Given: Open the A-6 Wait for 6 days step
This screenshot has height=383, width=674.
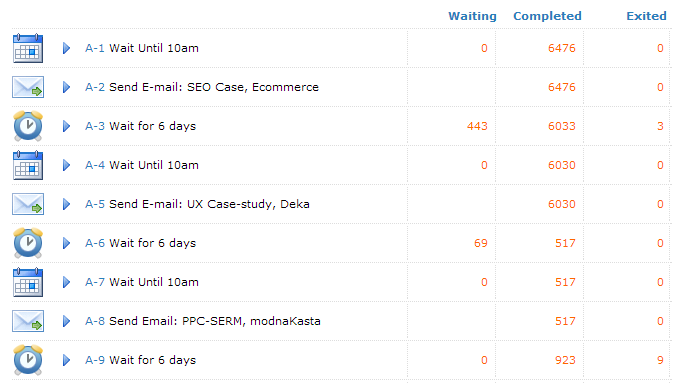Looking at the screenshot, I should tap(141, 243).
